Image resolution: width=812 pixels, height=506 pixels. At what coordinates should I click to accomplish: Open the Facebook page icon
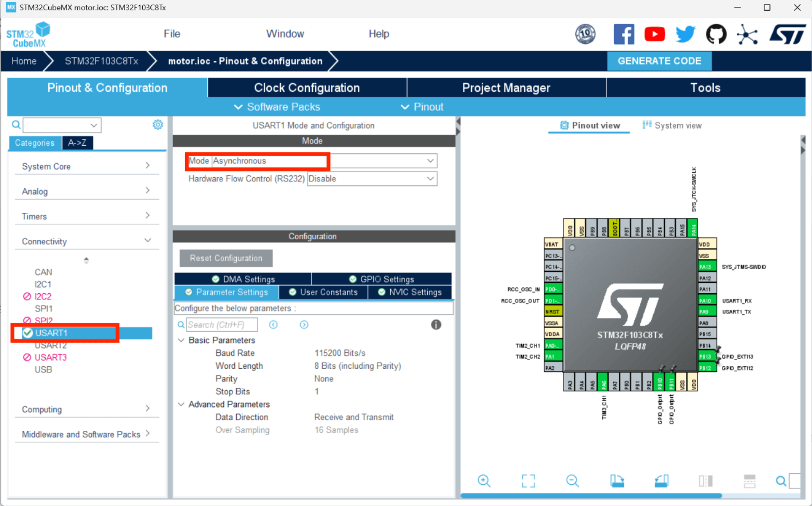[x=624, y=34]
